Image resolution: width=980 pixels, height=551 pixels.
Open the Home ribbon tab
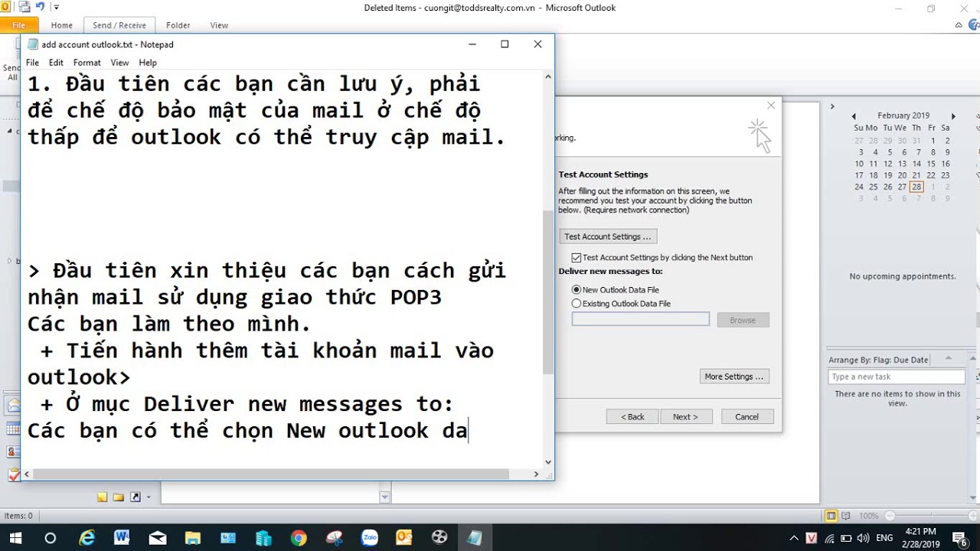click(62, 25)
